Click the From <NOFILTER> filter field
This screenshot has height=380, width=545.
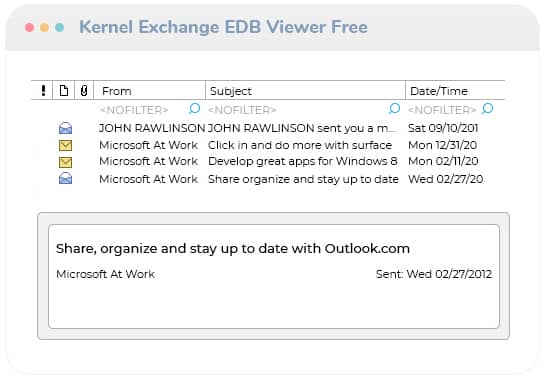(x=134, y=110)
